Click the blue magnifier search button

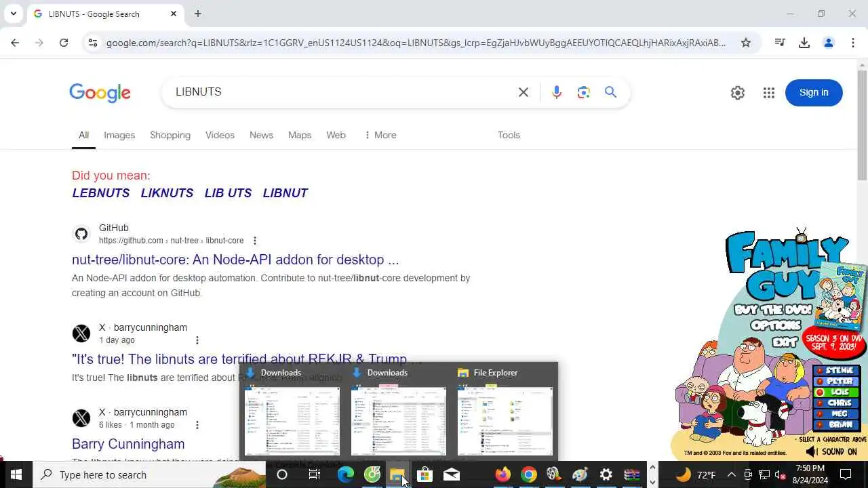click(611, 92)
